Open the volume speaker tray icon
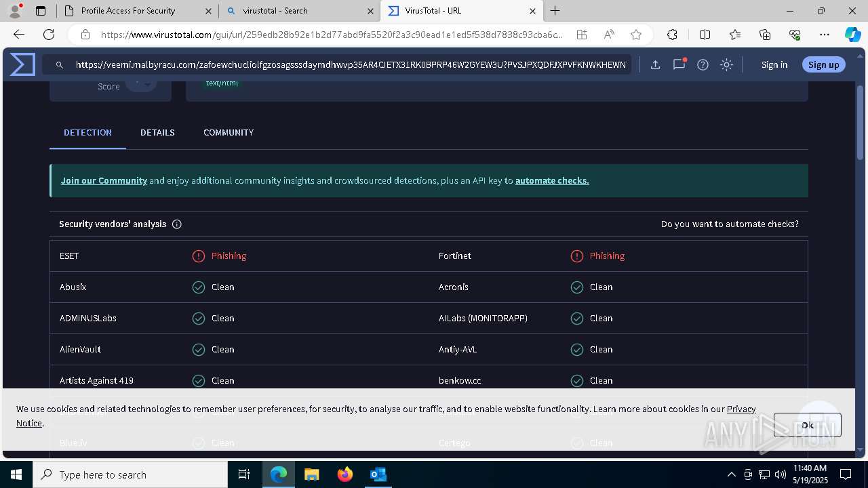Image resolution: width=868 pixels, height=488 pixels. click(x=781, y=474)
